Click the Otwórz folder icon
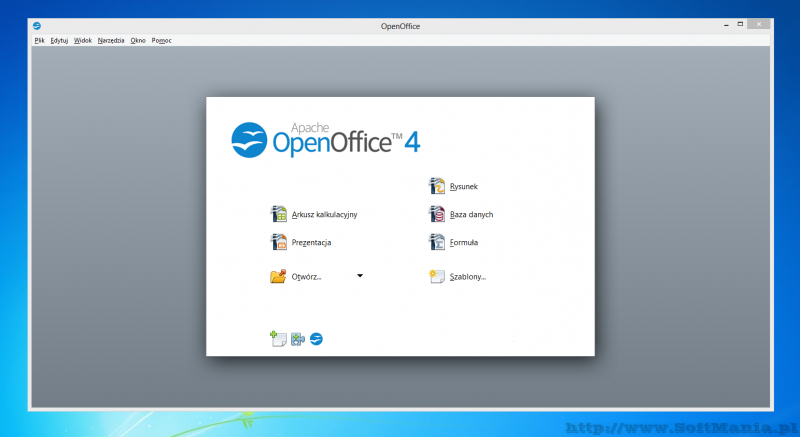Screen dimensions: 800x437 278,276
